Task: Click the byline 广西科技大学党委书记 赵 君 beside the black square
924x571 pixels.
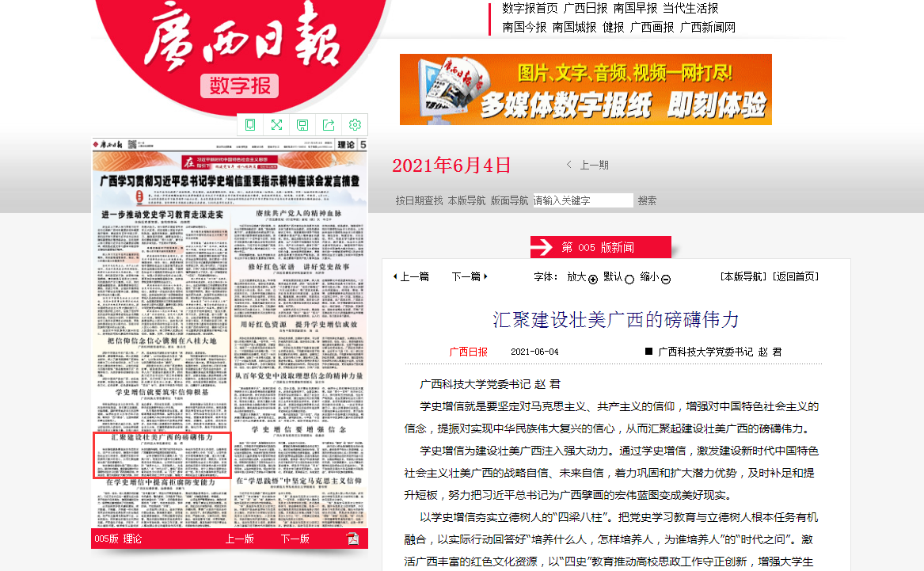Action: tap(720, 352)
